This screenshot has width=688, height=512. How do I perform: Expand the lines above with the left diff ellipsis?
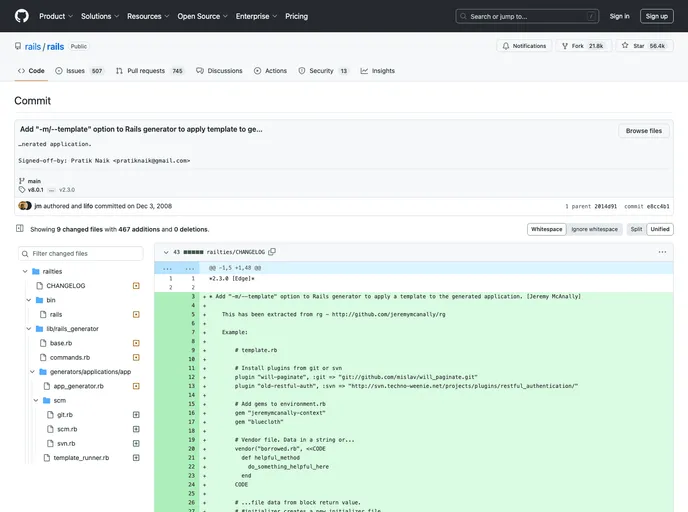point(168,268)
